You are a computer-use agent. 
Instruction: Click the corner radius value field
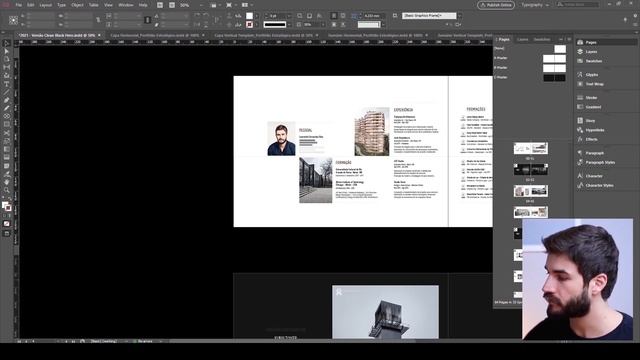click(x=372, y=16)
